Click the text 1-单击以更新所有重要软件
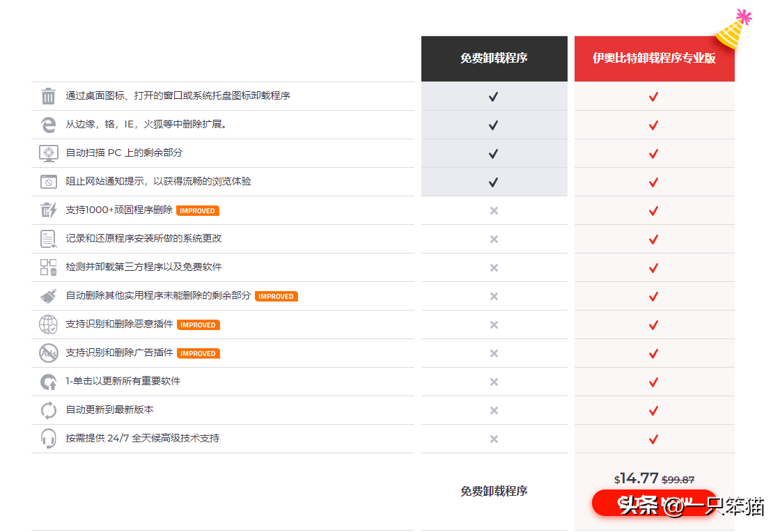The image size is (780, 532). pos(123,382)
